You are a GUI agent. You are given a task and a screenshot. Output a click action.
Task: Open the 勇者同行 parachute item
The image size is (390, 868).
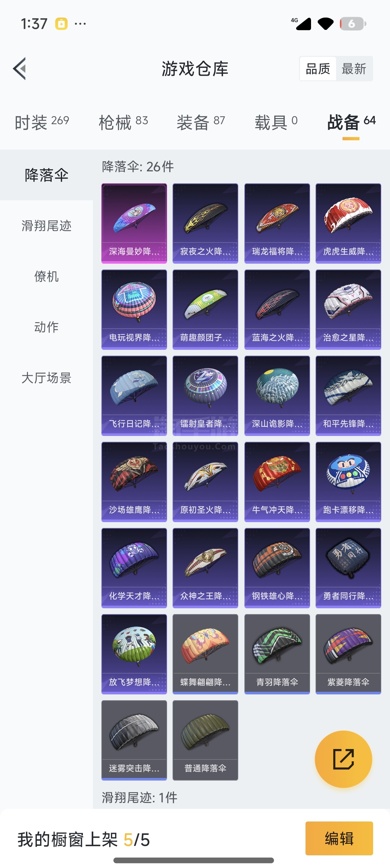(348, 568)
